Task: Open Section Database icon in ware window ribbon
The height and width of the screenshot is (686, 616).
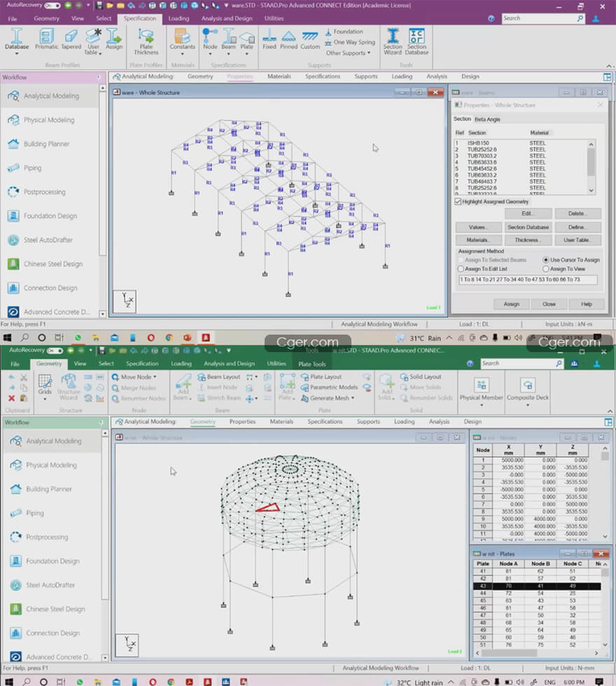Action: click(x=416, y=42)
